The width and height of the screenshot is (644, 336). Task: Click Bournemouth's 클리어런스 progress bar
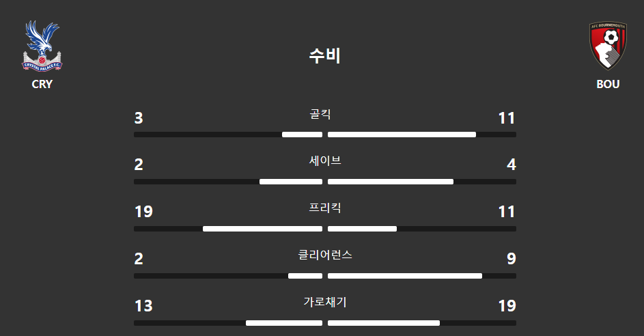coord(422,276)
